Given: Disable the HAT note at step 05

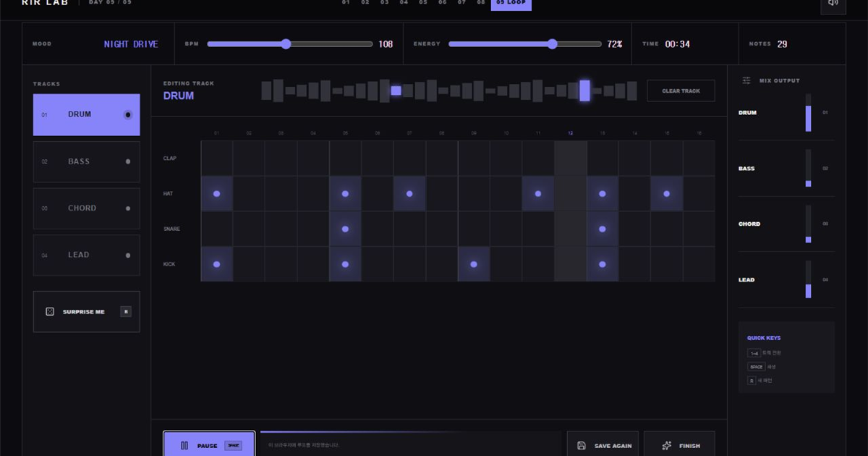Looking at the screenshot, I should pos(345,194).
